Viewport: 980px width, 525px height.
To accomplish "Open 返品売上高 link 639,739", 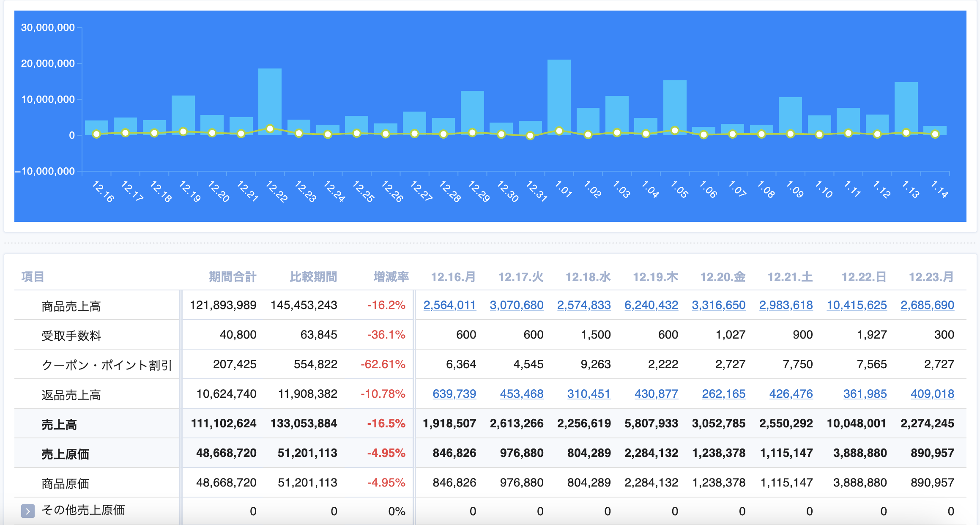I will 454,394.
